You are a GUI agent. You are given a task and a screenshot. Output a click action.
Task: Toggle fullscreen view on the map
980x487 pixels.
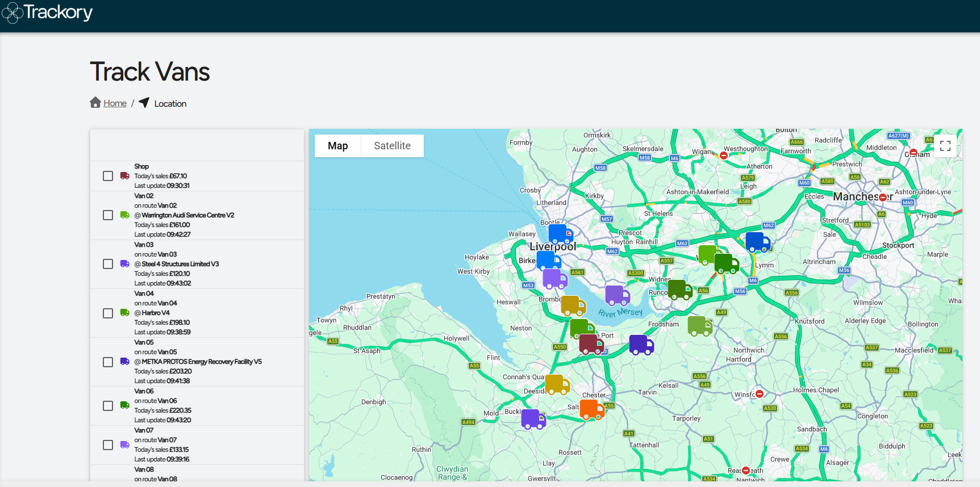click(945, 145)
